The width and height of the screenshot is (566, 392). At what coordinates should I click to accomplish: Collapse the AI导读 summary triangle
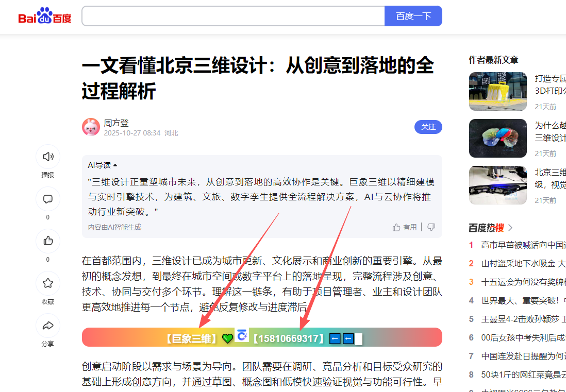(x=115, y=165)
